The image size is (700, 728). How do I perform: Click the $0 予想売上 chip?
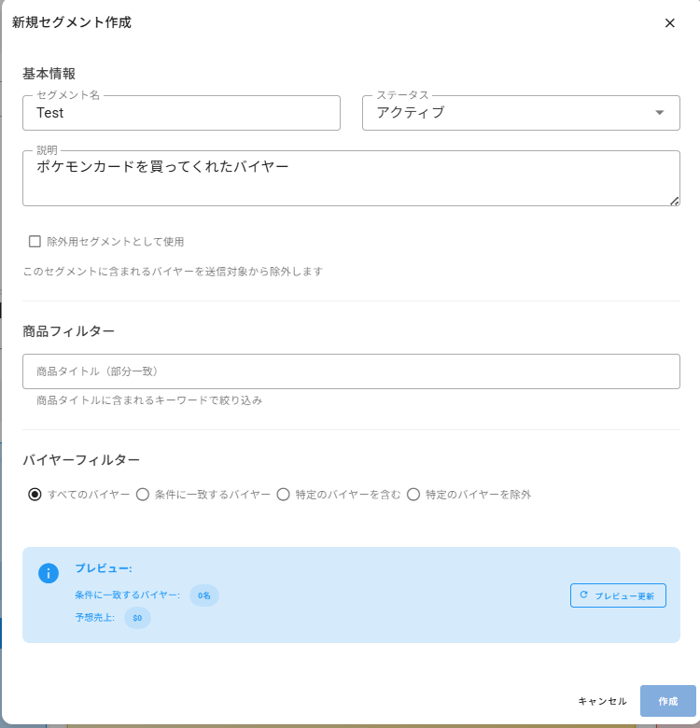point(137,618)
